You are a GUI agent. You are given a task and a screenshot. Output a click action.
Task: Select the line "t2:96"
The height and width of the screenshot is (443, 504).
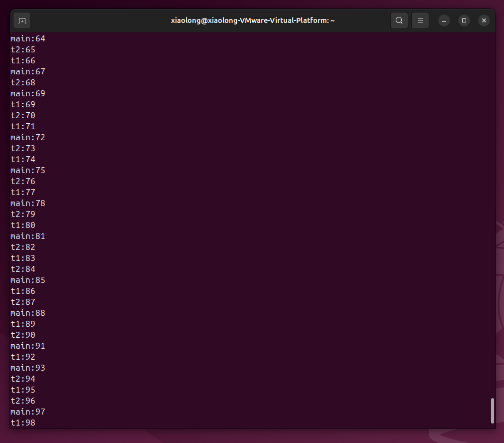coord(23,401)
